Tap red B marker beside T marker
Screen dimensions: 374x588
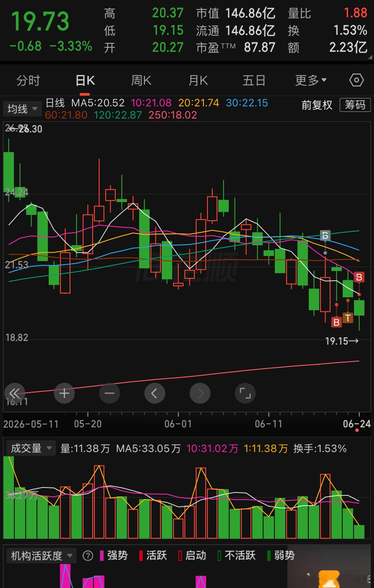[337, 322]
